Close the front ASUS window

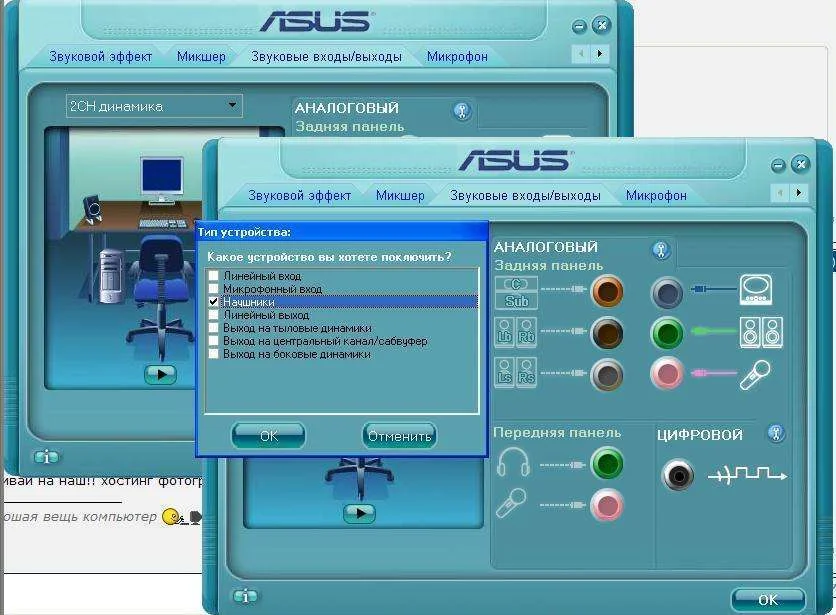click(x=800, y=164)
